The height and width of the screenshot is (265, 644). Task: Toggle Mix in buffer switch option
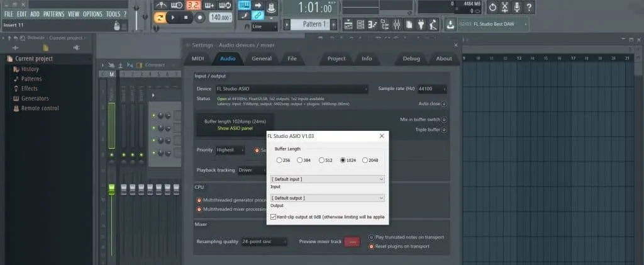point(444,120)
